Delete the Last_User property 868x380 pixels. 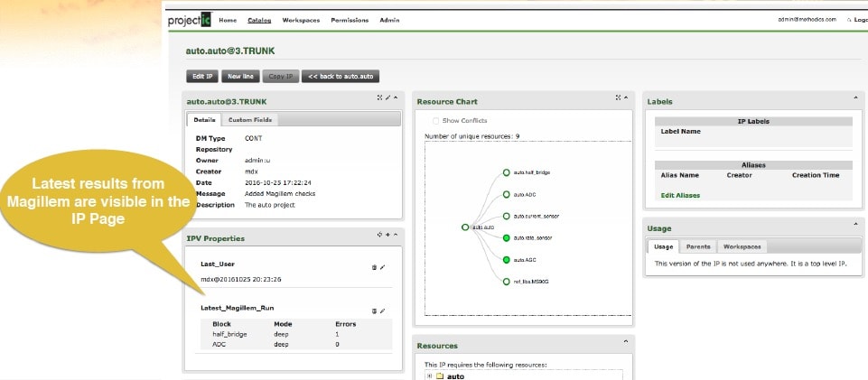374,267
